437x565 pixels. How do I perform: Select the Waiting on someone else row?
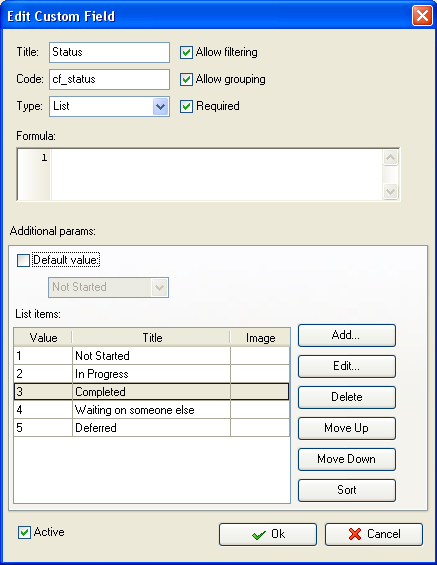[x=151, y=410]
